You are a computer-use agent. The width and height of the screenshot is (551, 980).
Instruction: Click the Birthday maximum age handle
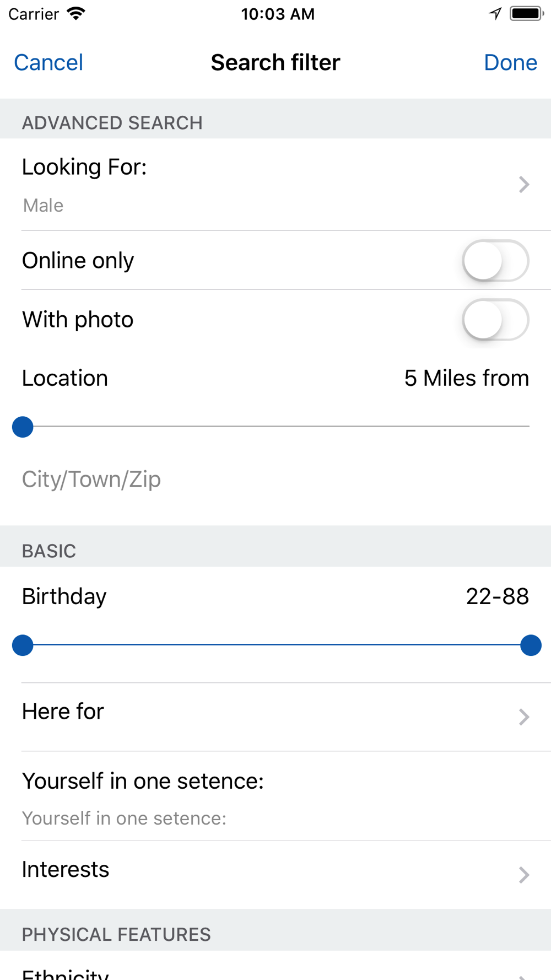pos(531,645)
